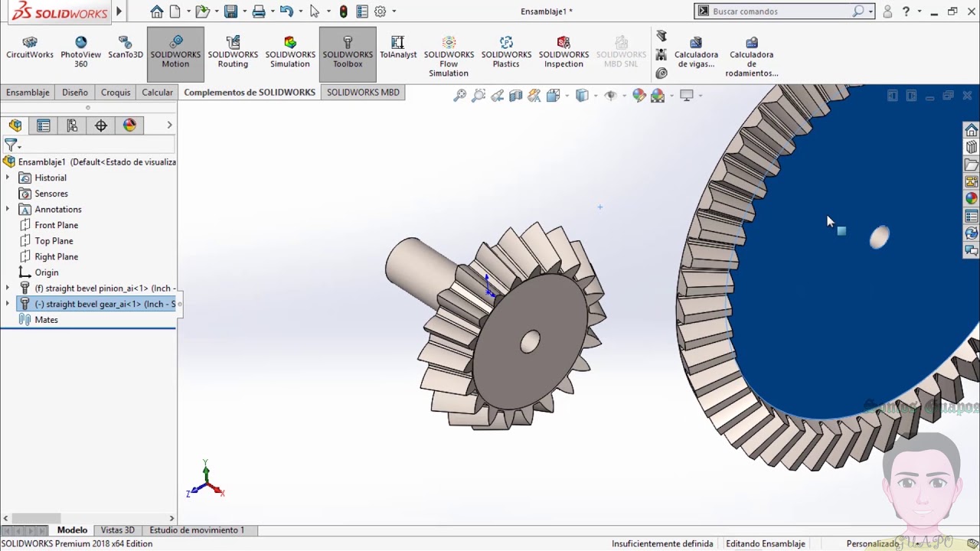Open the PropertyManager tab
Viewport: 980px width, 551px height.
[x=44, y=126]
